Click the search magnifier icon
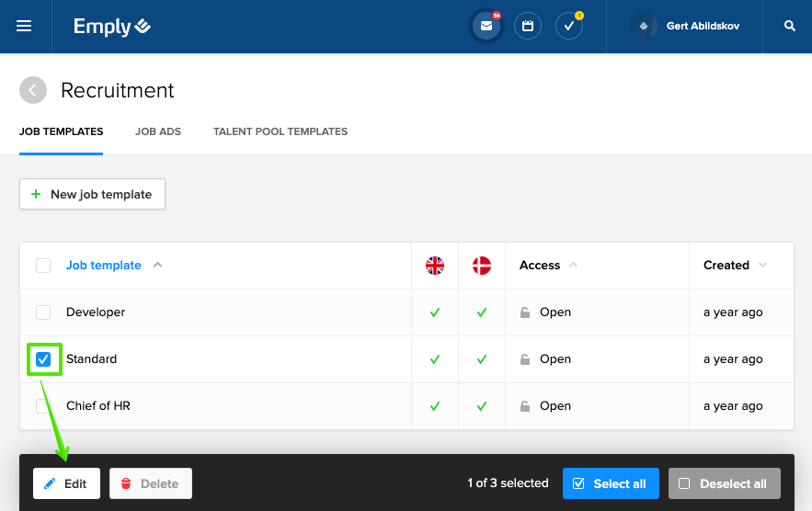The height and width of the screenshot is (511, 812). pyautogui.click(x=789, y=27)
